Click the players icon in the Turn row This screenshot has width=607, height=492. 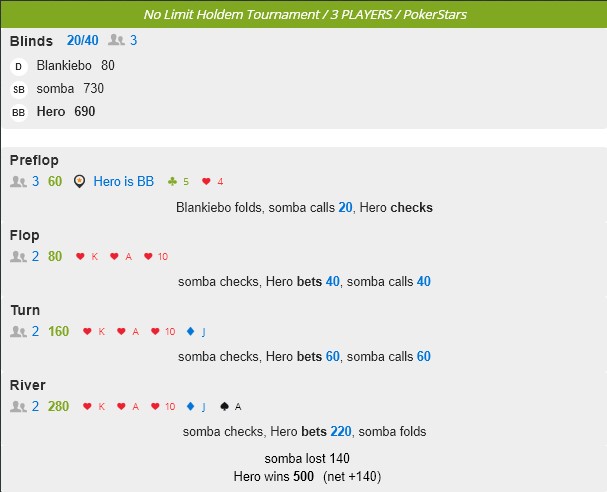coord(18,331)
